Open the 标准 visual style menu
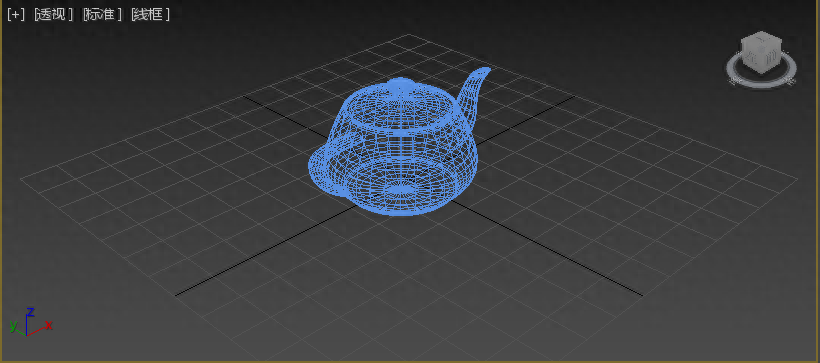Screen dimensions: 820x363 102,15
